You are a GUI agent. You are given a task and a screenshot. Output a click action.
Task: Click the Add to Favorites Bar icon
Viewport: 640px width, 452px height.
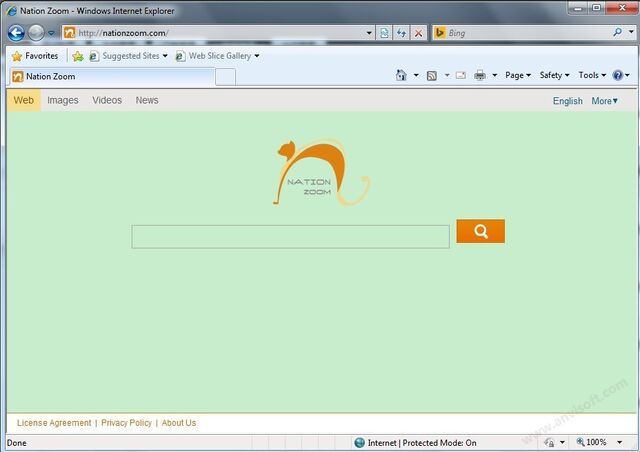pos(78,56)
